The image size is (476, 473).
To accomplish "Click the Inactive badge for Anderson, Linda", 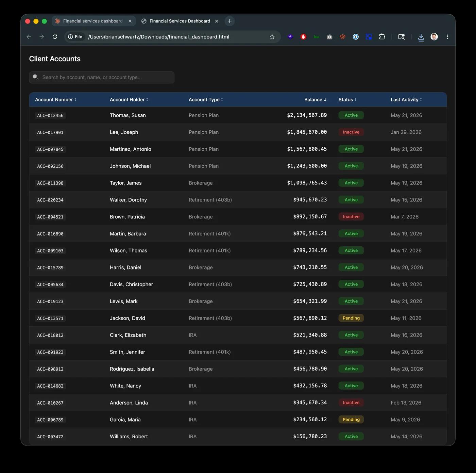I will point(351,403).
